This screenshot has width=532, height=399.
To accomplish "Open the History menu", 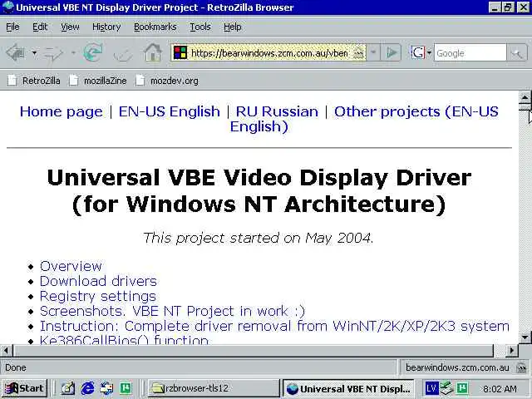I will (x=106, y=27).
